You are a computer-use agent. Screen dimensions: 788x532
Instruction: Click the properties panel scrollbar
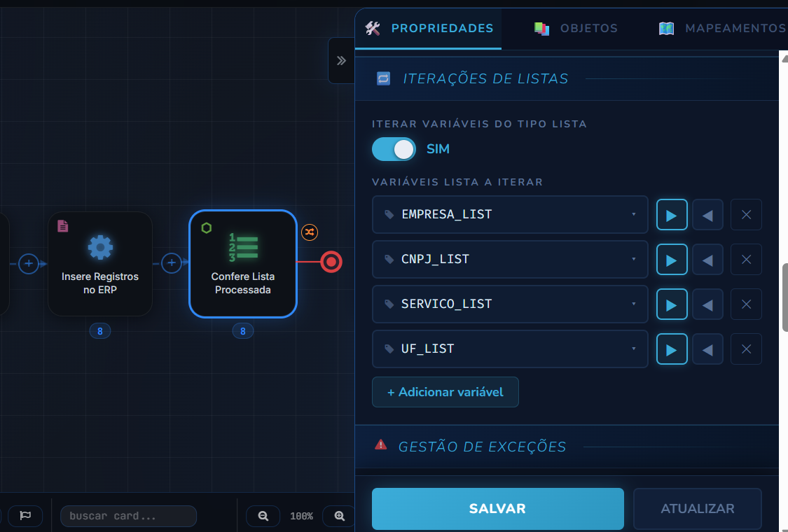pos(785,297)
